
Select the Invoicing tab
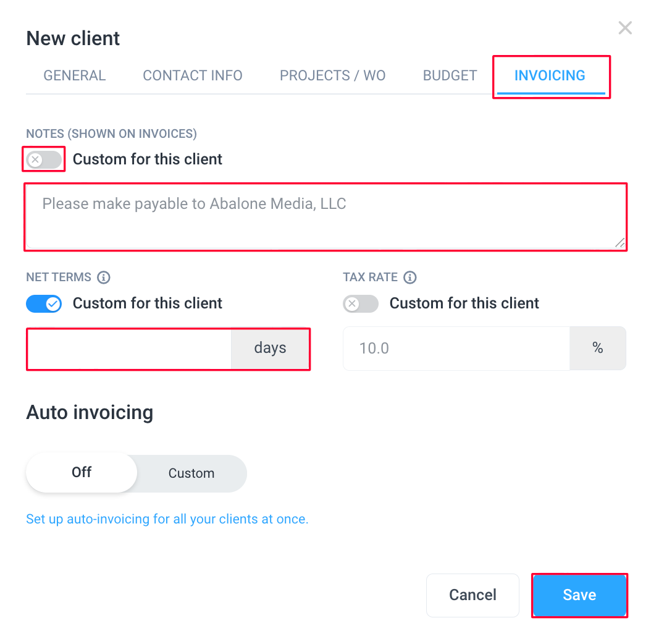[550, 75]
